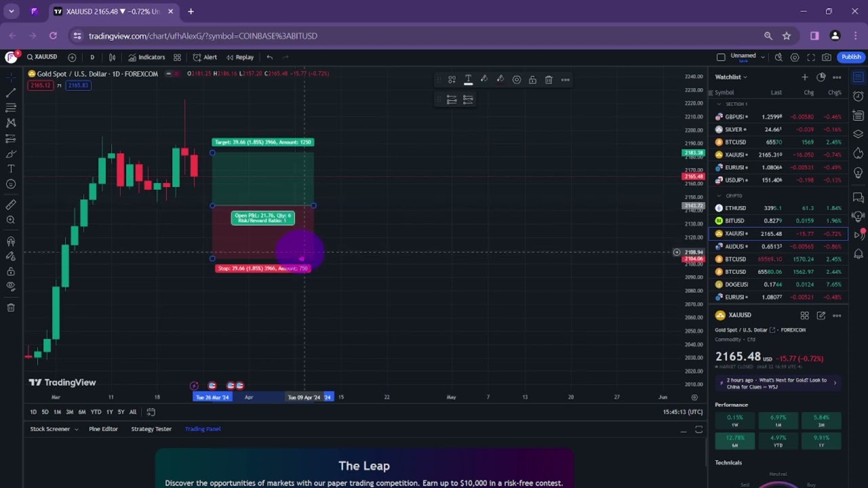Select the patterns drawing tool
This screenshot has width=868, height=488.
pyautogui.click(x=11, y=123)
